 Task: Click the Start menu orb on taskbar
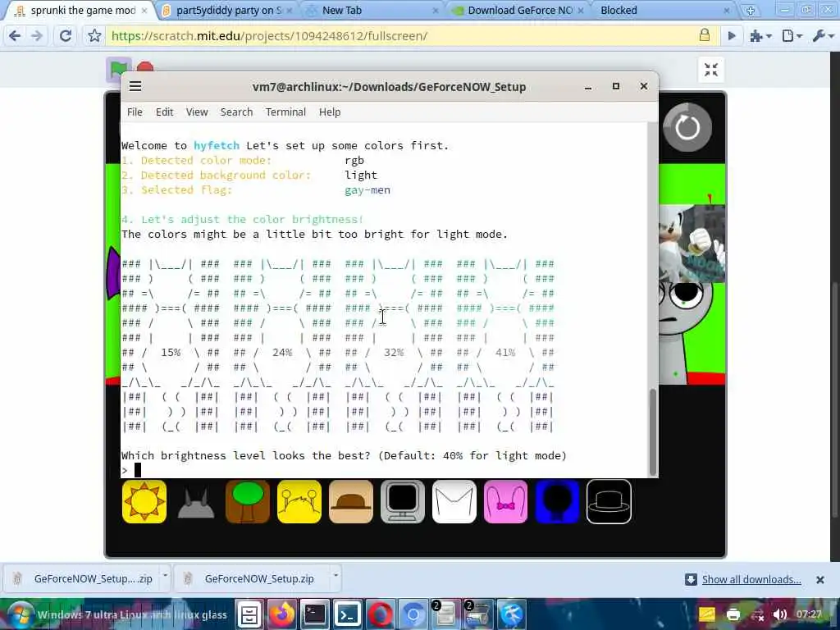(21, 614)
